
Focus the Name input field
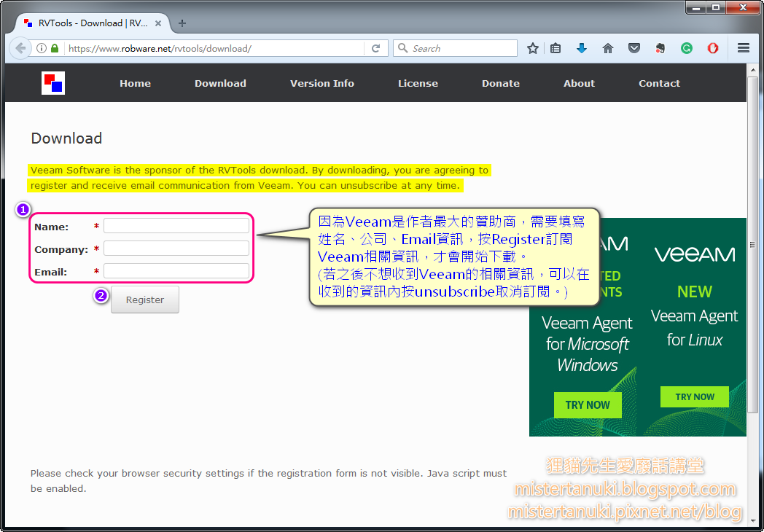click(176, 226)
